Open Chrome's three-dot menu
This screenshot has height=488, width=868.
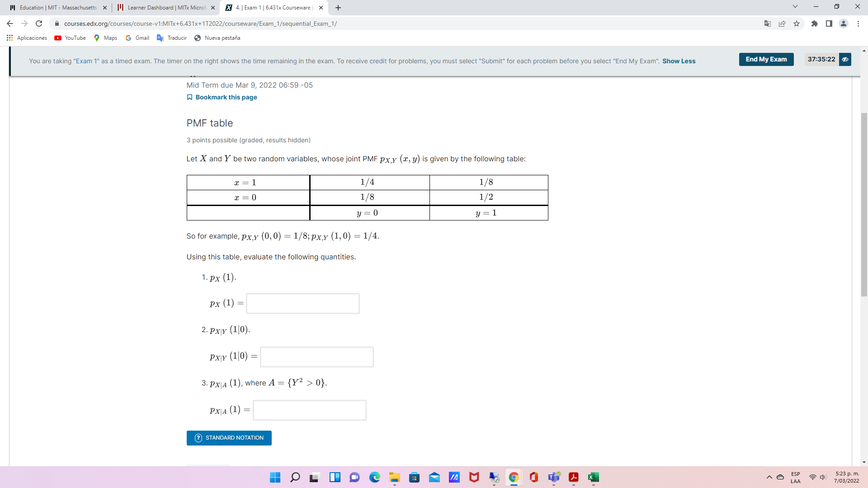click(859, 23)
